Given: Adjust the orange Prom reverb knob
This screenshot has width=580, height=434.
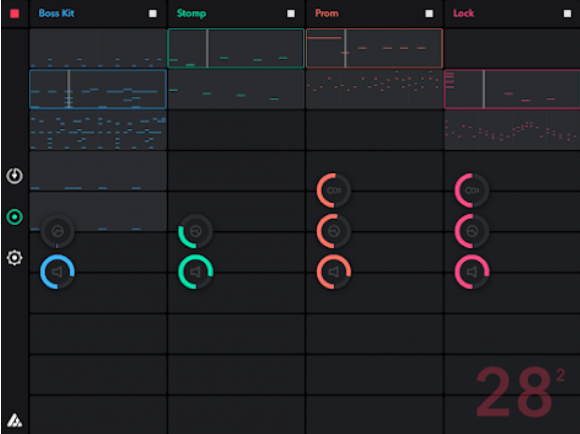Looking at the screenshot, I should 333,190.
